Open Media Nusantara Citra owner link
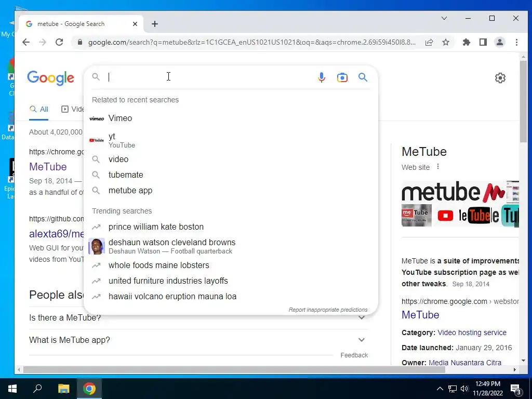532x399 pixels. (465, 362)
